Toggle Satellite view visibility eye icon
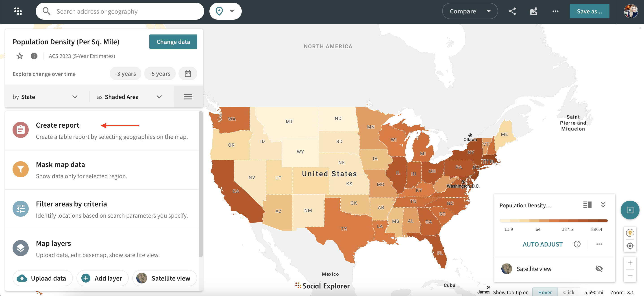This screenshot has width=644, height=296. point(599,269)
